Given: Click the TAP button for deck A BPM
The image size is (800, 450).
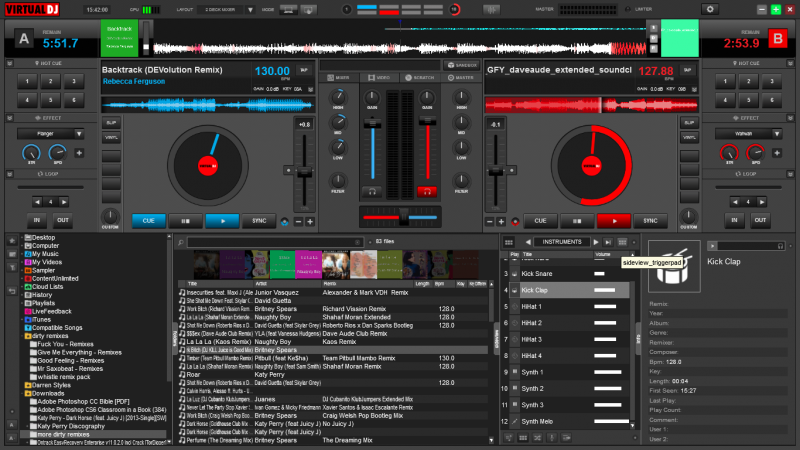Looking at the screenshot, I should tap(304, 70).
